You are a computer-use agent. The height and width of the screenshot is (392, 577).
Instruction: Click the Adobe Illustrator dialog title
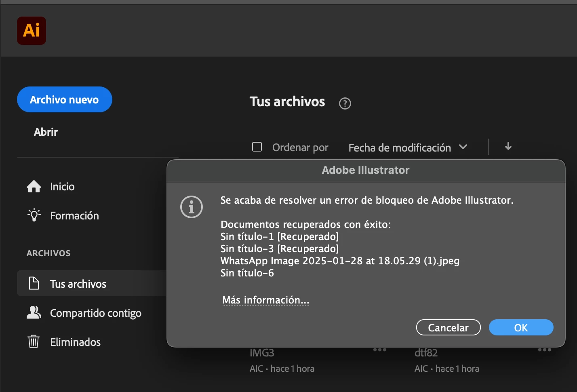click(366, 170)
